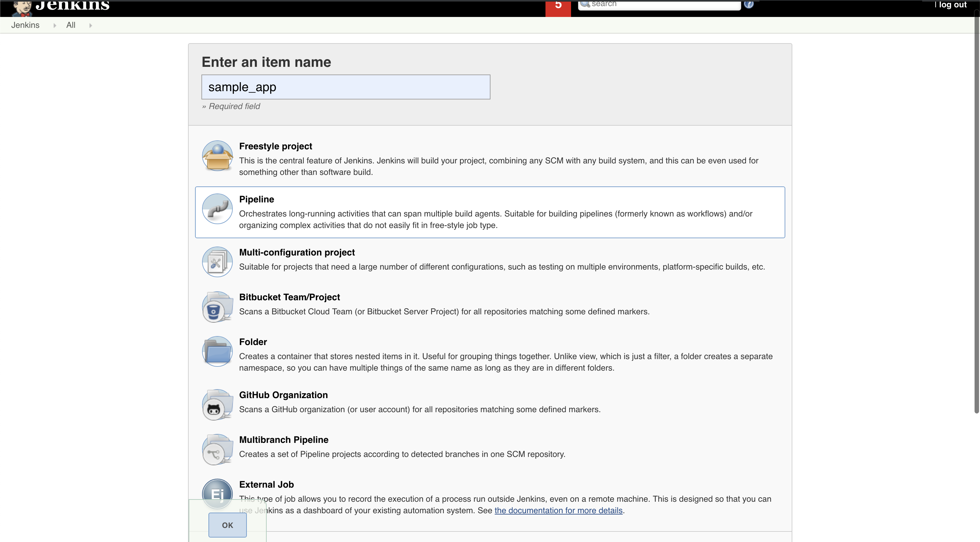The height and width of the screenshot is (542, 980).
Task: Expand the arrow after All breadcrumb
Action: click(90, 26)
